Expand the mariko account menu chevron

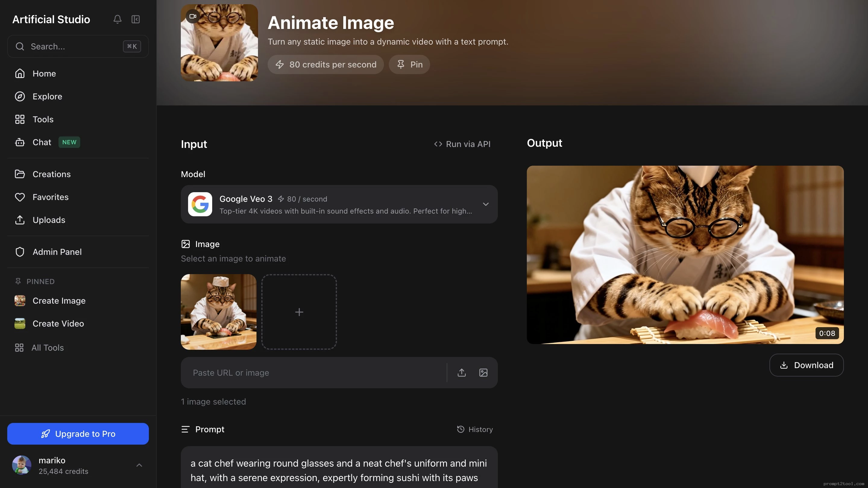point(139,465)
